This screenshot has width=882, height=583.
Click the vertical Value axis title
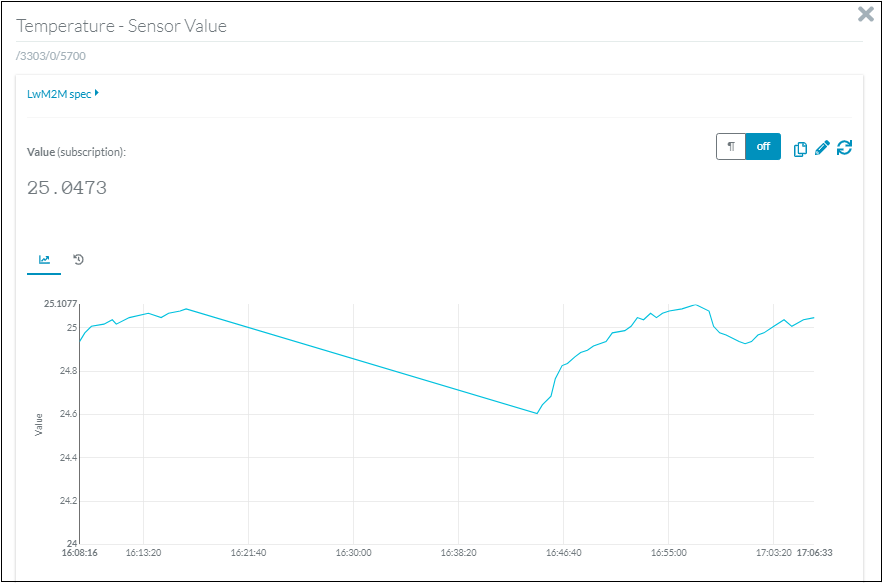click(39, 424)
